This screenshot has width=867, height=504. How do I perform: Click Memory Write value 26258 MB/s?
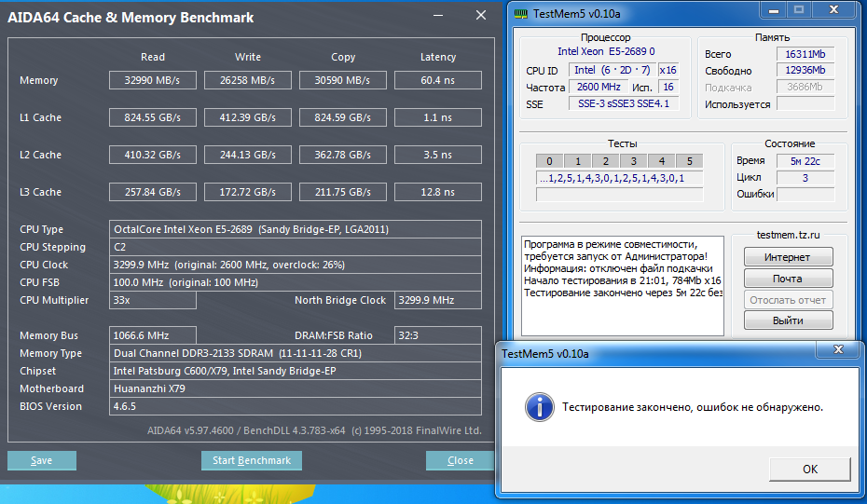click(x=248, y=80)
